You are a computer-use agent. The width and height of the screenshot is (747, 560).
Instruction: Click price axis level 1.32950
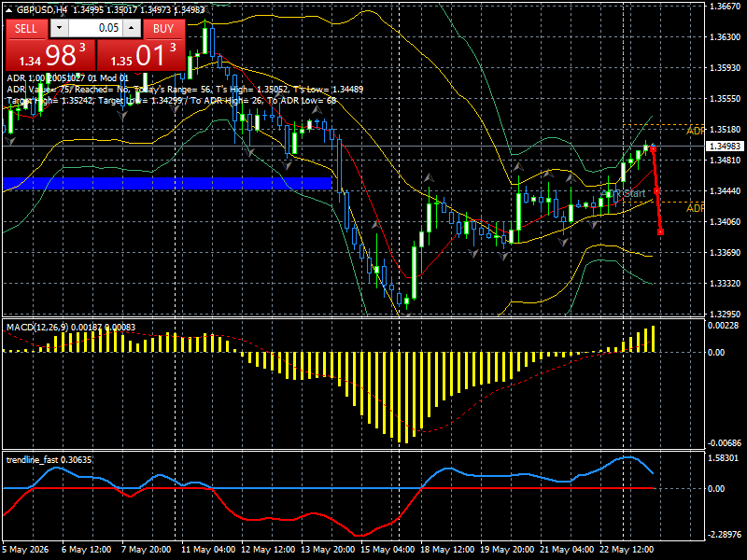point(725,315)
